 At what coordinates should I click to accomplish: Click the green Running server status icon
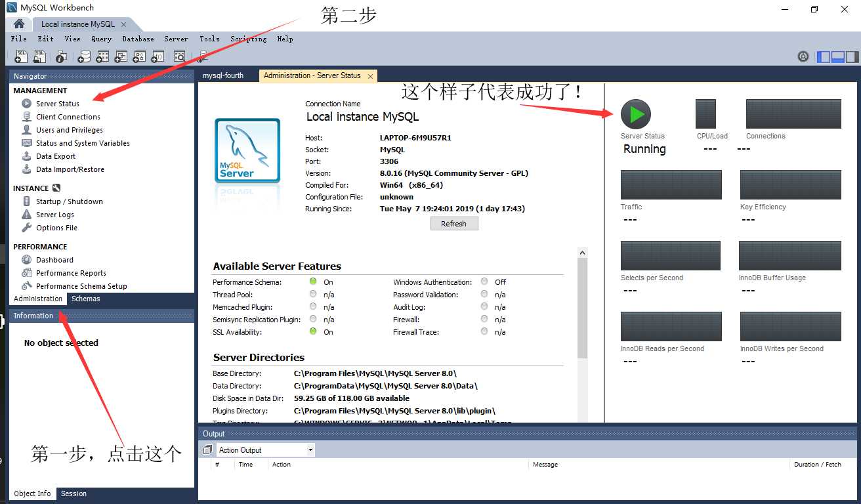point(636,115)
